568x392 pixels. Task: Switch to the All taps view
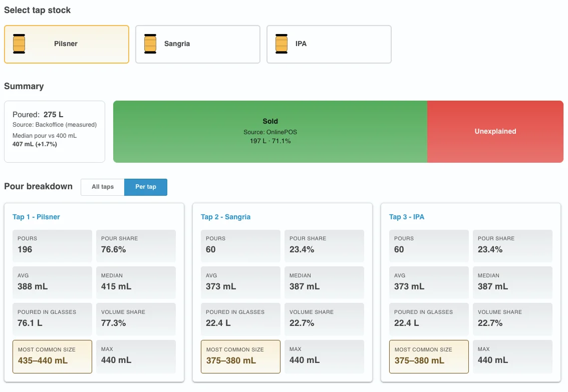tap(103, 187)
